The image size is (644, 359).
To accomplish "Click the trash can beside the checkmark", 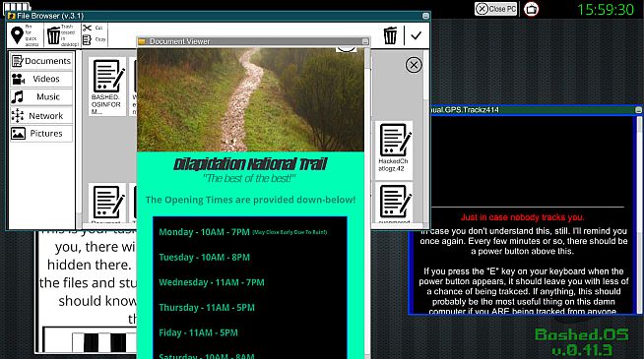I will click(x=390, y=35).
